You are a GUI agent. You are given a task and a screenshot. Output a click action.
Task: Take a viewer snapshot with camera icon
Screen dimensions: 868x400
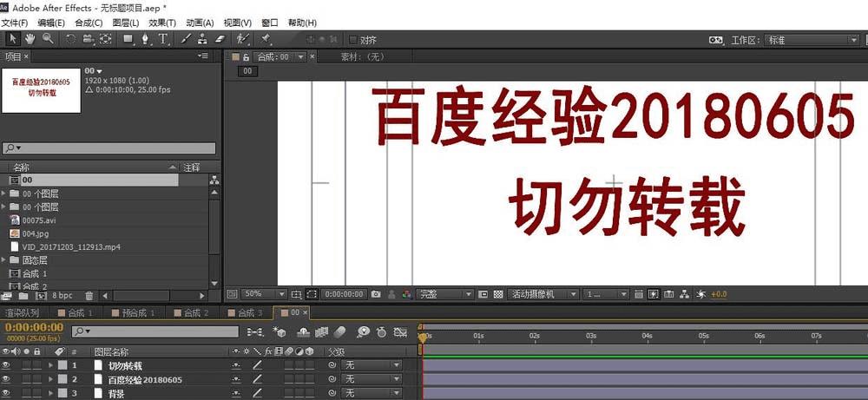click(377, 294)
